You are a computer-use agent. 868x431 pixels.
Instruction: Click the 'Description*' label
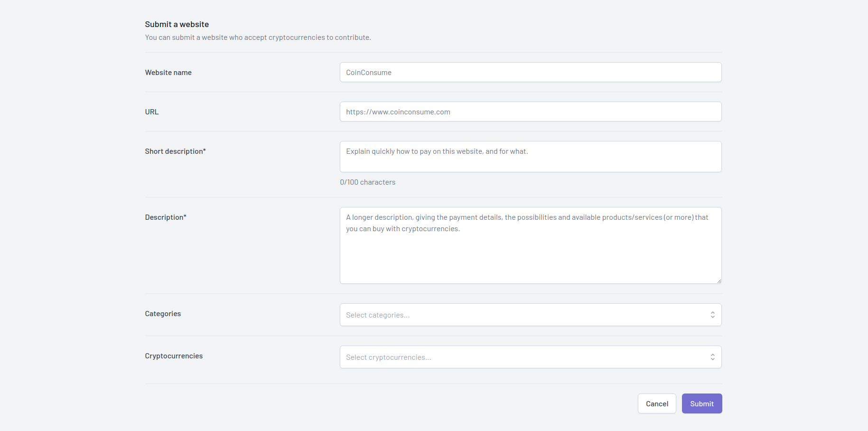(x=166, y=217)
